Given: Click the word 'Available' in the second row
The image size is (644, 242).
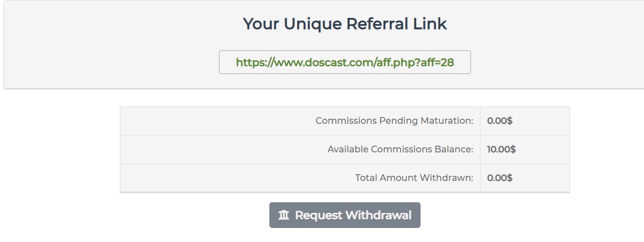Looking at the screenshot, I should click(347, 150).
